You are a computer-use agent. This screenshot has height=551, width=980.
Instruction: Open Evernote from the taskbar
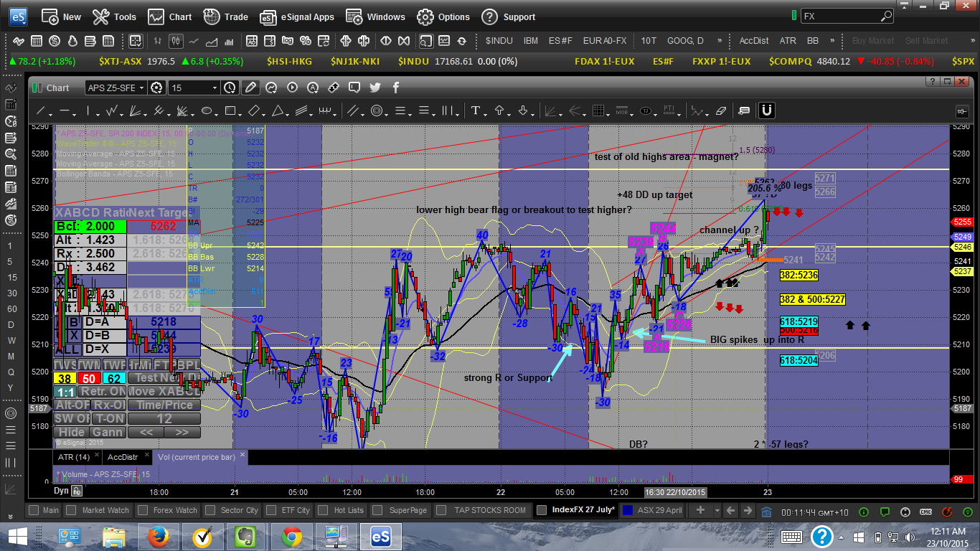pos(246,537)
